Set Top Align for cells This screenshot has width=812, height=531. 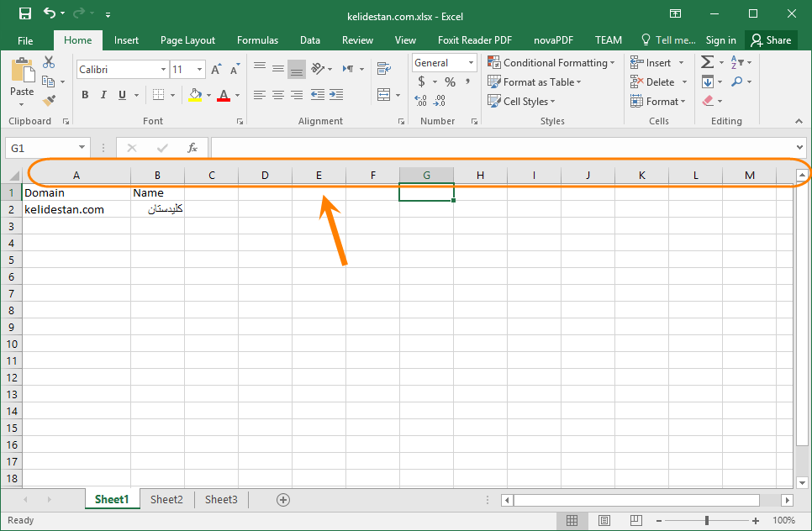point(260,68)
